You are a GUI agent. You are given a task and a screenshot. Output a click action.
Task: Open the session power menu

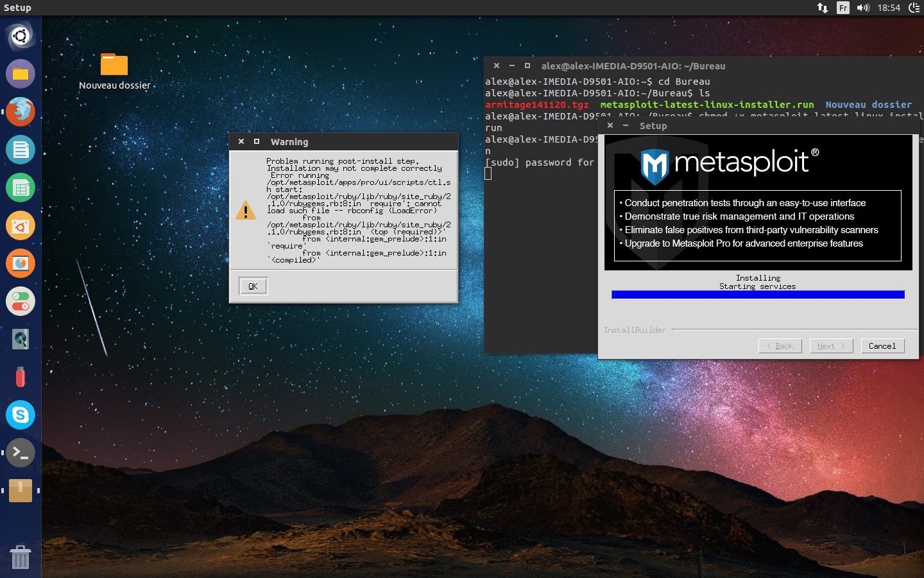[914, 8]
